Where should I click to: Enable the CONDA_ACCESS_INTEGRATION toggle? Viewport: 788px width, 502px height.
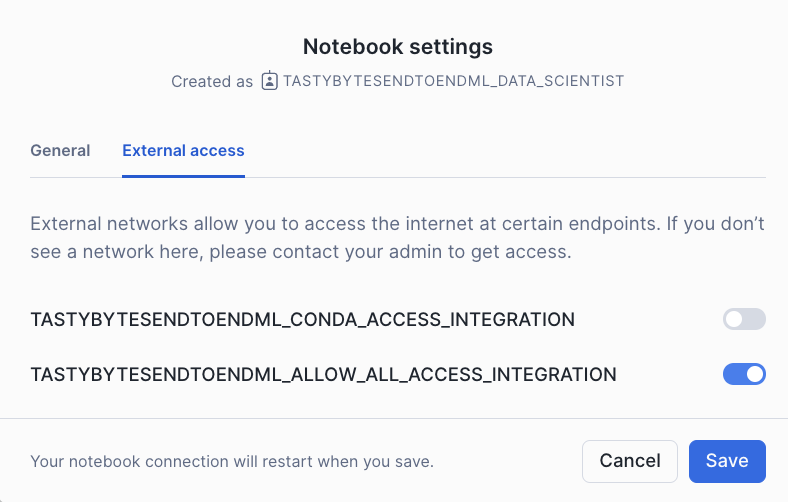click(744, 320)
